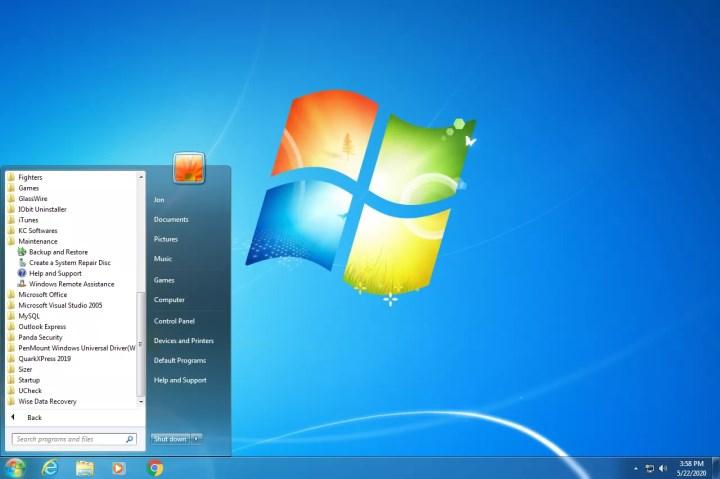Open Internet Explorer from the taskbar
Image resolution: width=720 pixels, height=479 pixels.
49,467
